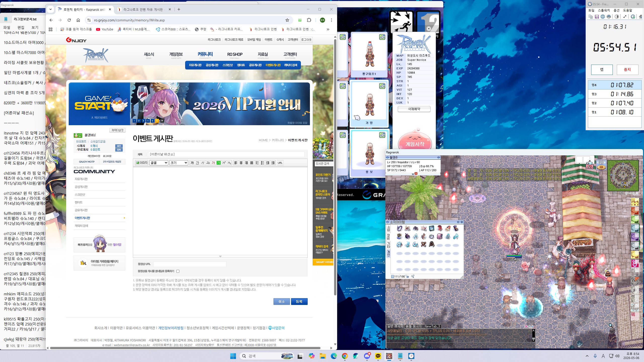The image size is (644, 362).
Task: Focus the 동영상 URL input field
Action: (190, 264)
